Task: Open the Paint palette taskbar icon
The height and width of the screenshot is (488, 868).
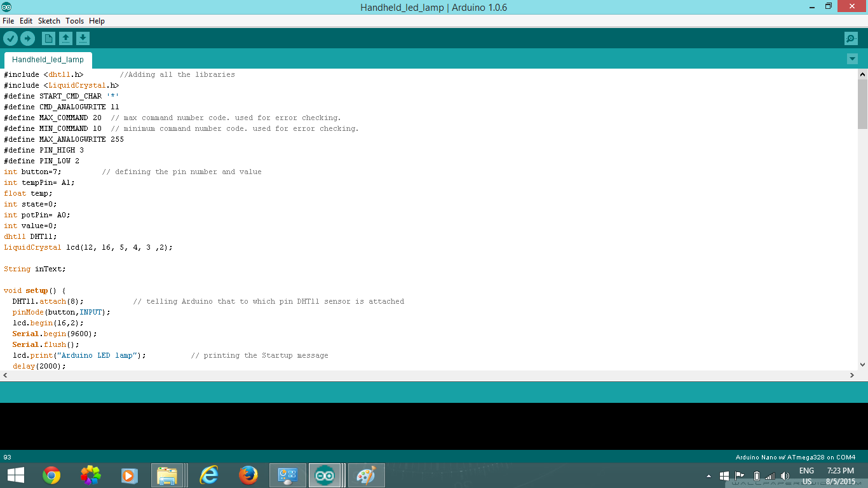Action: pyautogui.click(x=366, y=475)
